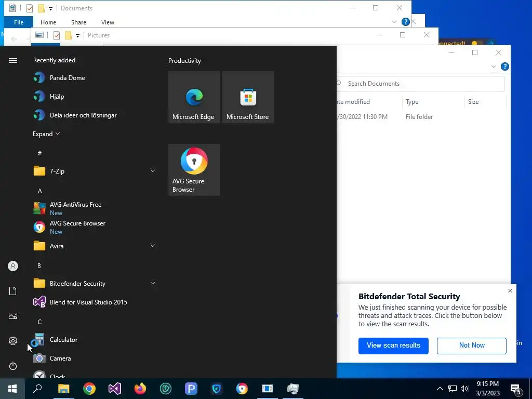The height and width of the screenshot is (399, 532).
Task: Open Dela idéer och lösningar entry
Action: coord(95,115)
